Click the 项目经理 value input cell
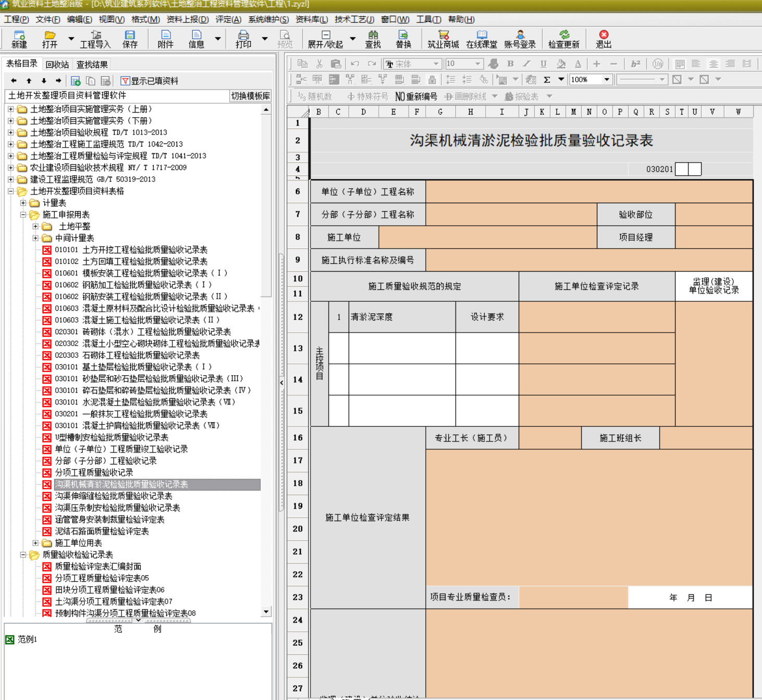 714,237
